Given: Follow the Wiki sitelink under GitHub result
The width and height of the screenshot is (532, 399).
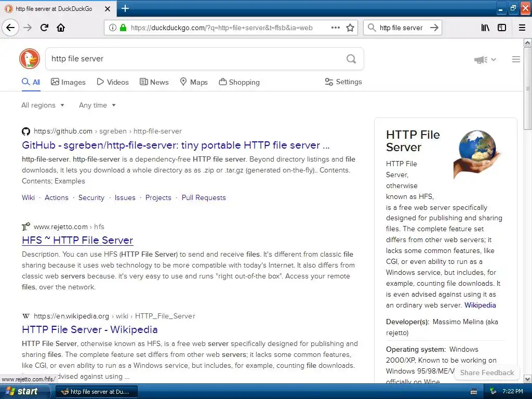Looking at the screenshot, I should [x=28, y=197].
